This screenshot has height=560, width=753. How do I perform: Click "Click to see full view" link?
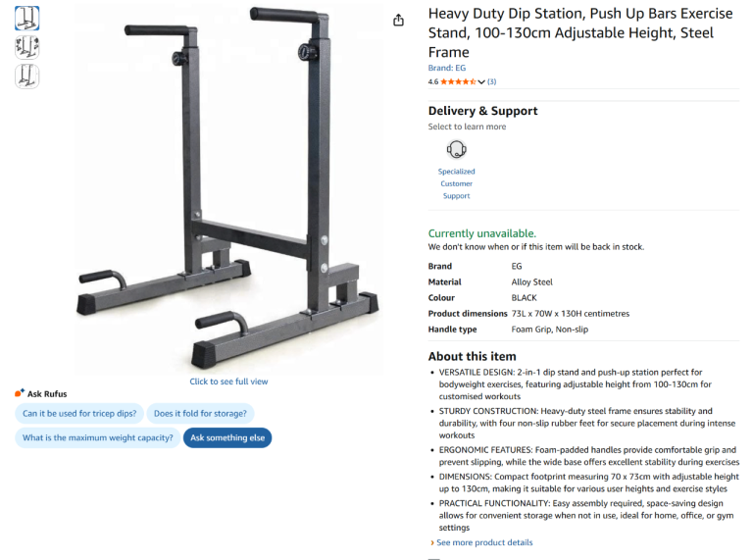click(x=228, y=382)
